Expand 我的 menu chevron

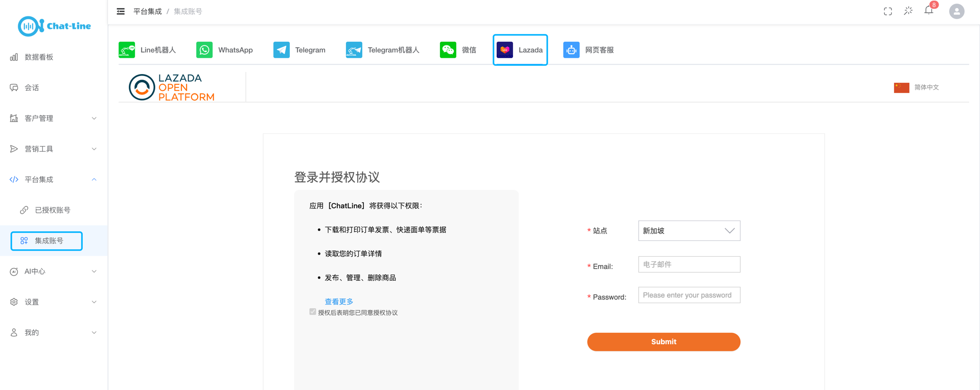pyautogui.click(x=94, y=333)
